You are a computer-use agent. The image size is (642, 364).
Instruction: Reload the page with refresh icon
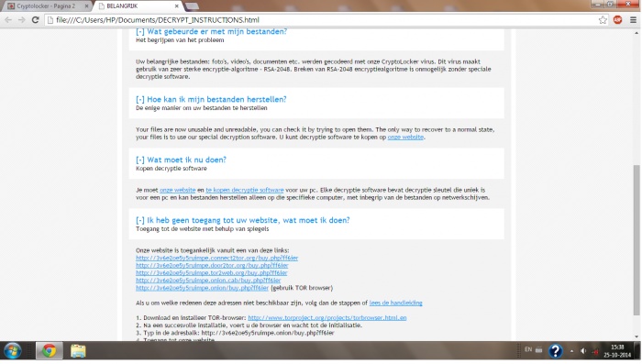[x=35, y=19]
